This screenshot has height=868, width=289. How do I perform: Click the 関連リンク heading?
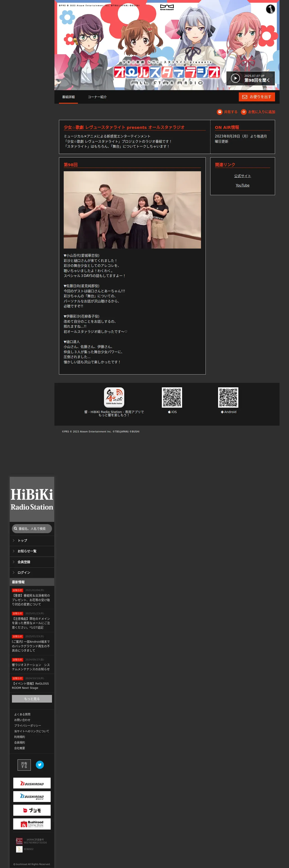click(x=225, y=165)
